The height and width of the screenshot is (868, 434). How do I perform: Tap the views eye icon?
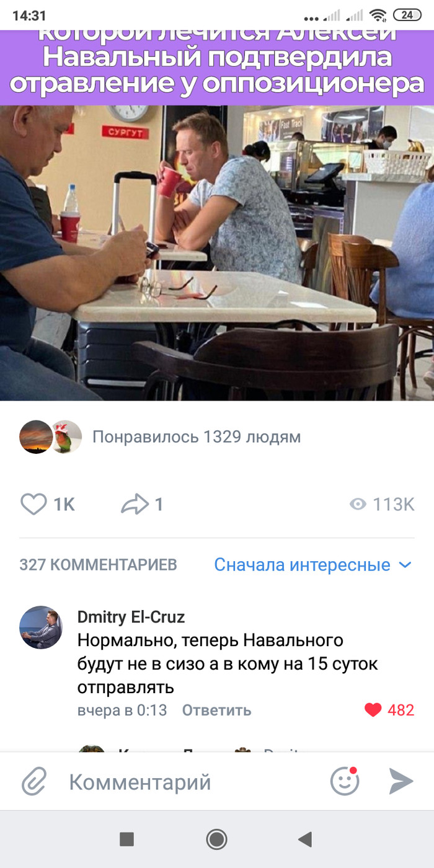(x=358, y=504)
